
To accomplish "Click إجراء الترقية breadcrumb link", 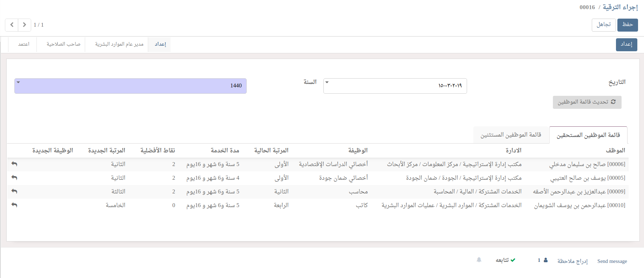I will (620, 7).
